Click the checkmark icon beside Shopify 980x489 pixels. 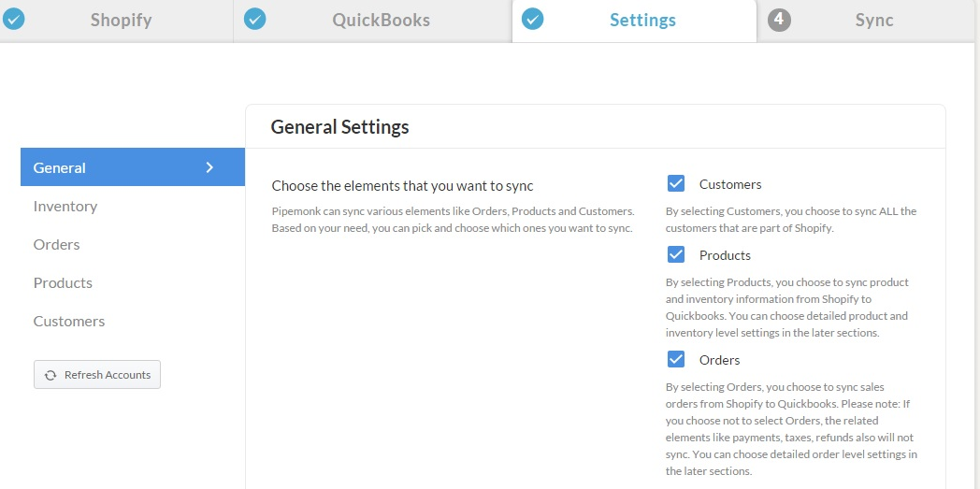point(14,20)
